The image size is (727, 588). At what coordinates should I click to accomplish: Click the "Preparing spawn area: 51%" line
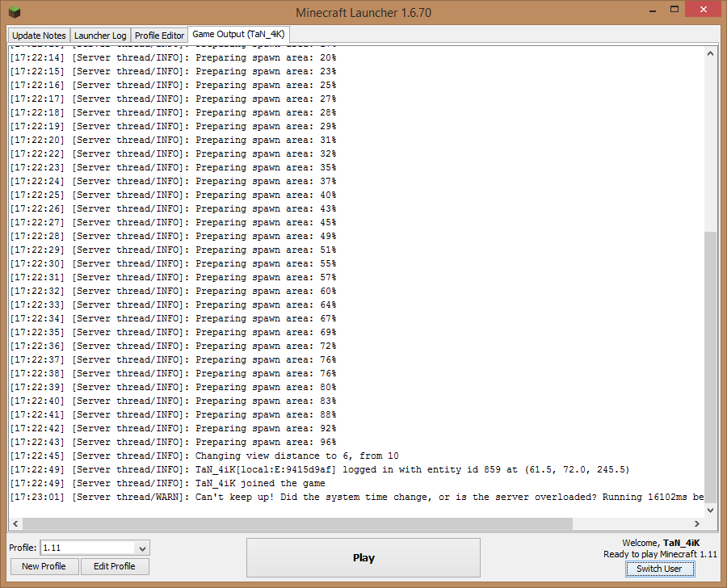173,250
